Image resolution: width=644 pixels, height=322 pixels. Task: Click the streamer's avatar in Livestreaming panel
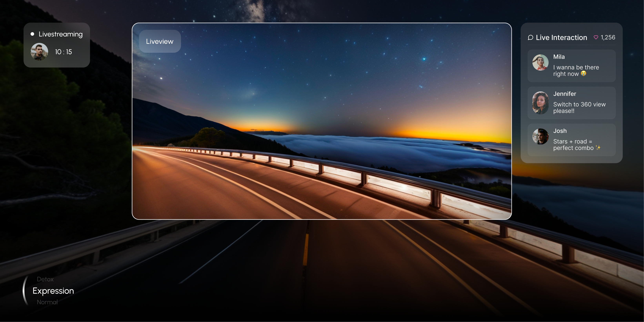[x=39, y=52]
